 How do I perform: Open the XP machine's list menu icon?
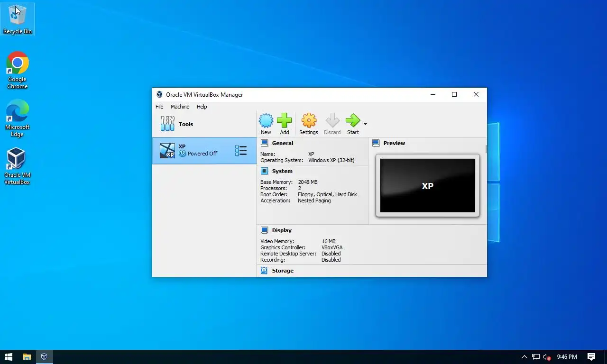pyautogui.click(x=241, y=151)
